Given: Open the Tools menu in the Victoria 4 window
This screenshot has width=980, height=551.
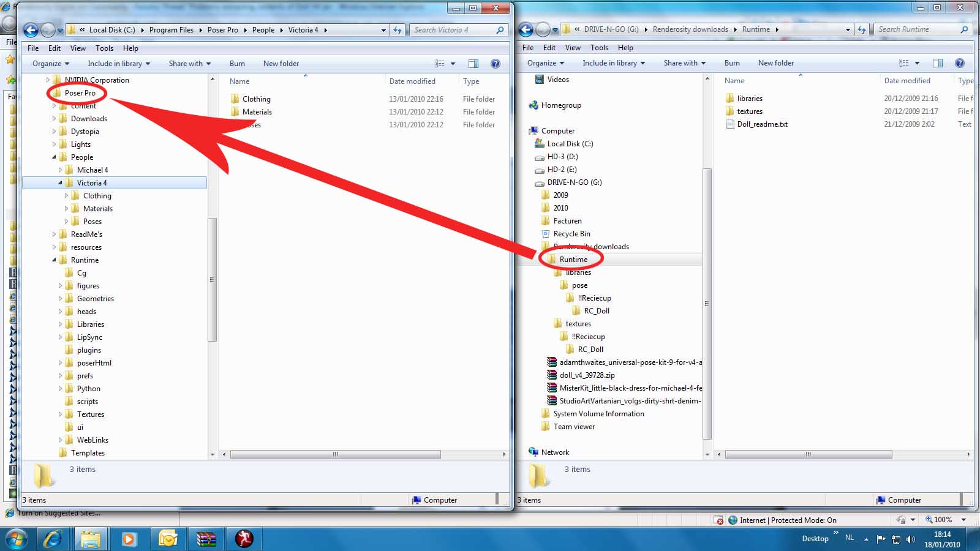Looking at the screenshot, I should tap(104, 48).
